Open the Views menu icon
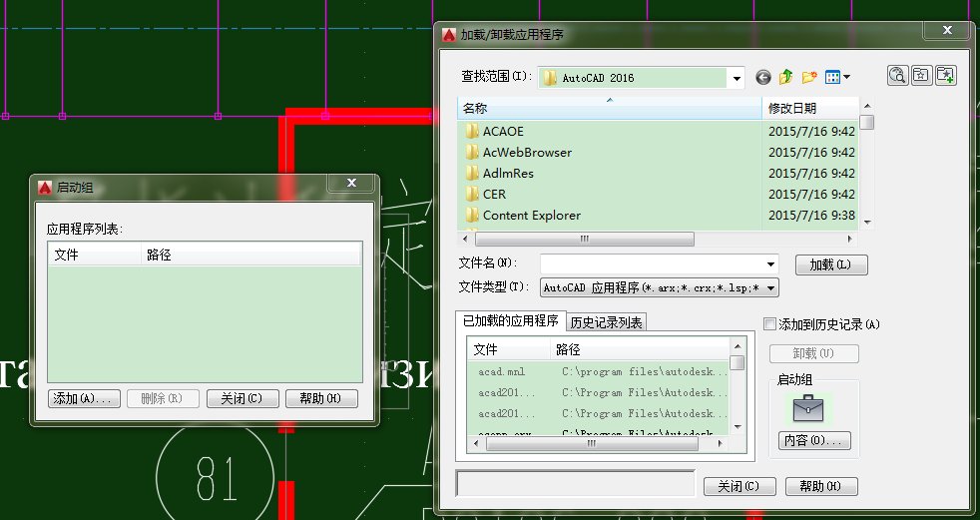This screenshot has height=520, width=980. pyautogui.click(x=837, y=77)
